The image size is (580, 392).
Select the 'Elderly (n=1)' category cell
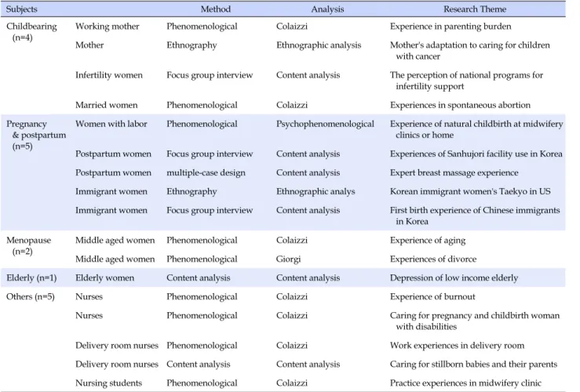(x=31, y=278)
